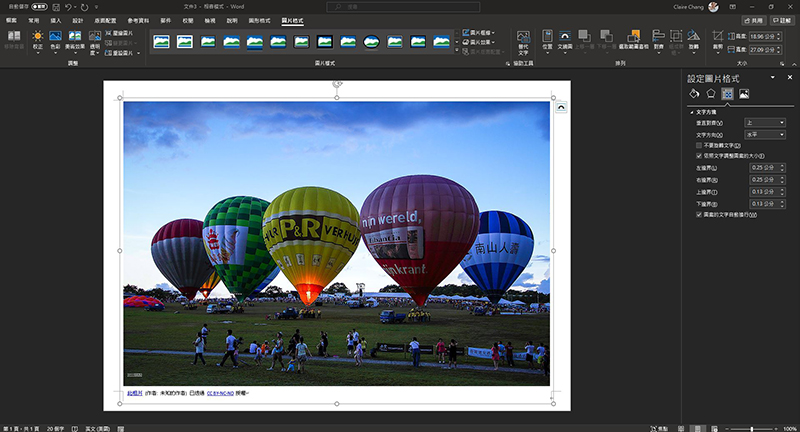Click the zoom slider in the status bar
Viewport: 800px width, 432px height.
pos(752,427)
